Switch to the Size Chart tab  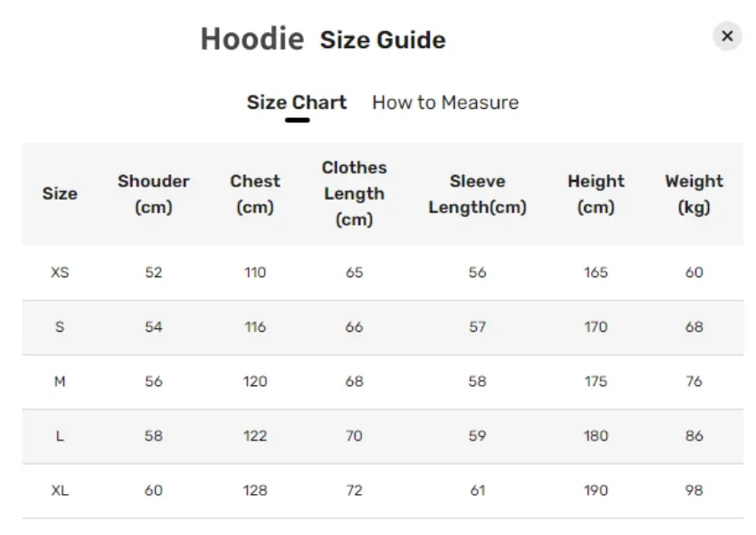(x=297, y=103)
